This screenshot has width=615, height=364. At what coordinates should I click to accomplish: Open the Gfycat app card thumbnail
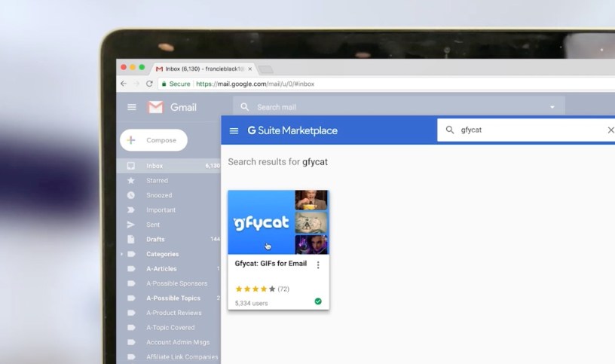[278, 222]
